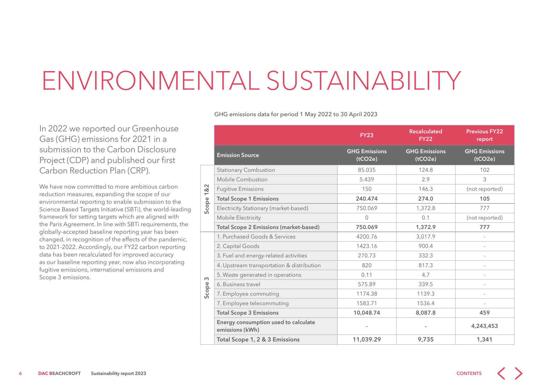Select Total Scope 1, 2 & 3 Emissions label

click(x=258, y=340)
